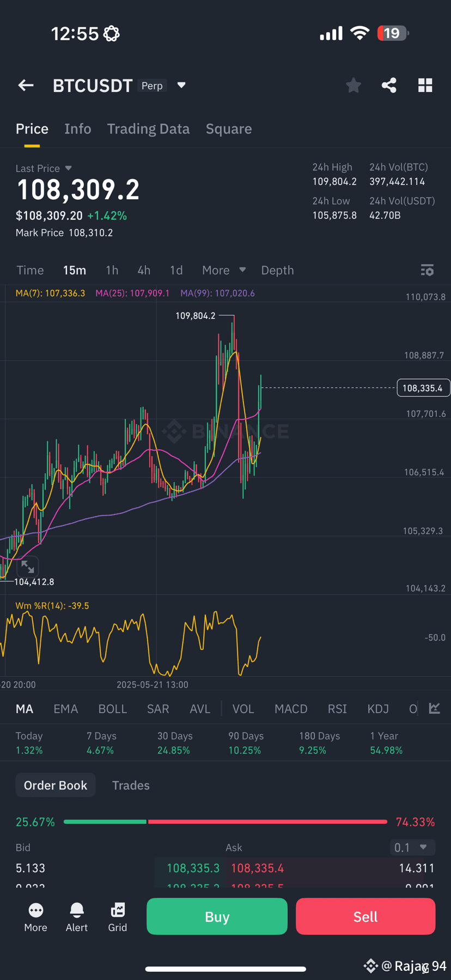Tap the 30 Days 24.85% change

[175, 743]
